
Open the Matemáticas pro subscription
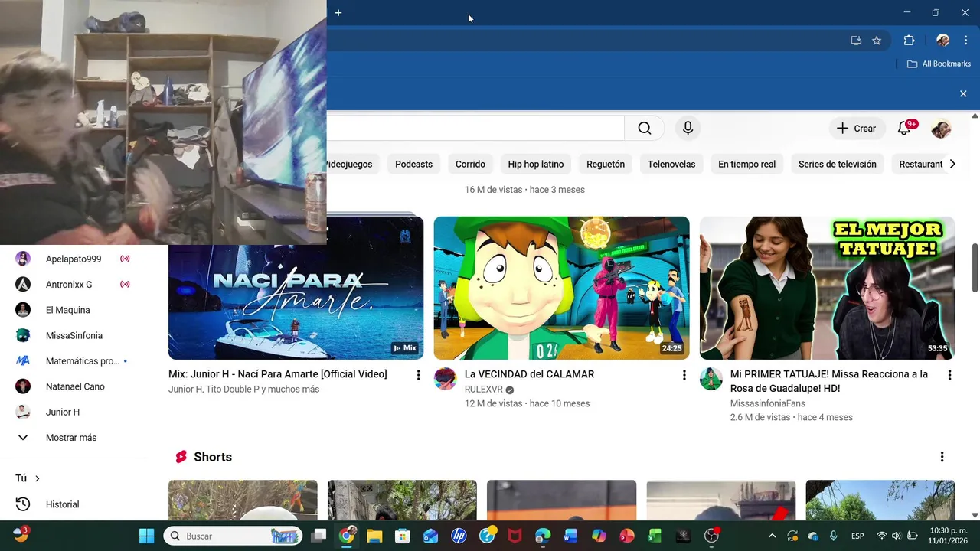tap(73, 360)
